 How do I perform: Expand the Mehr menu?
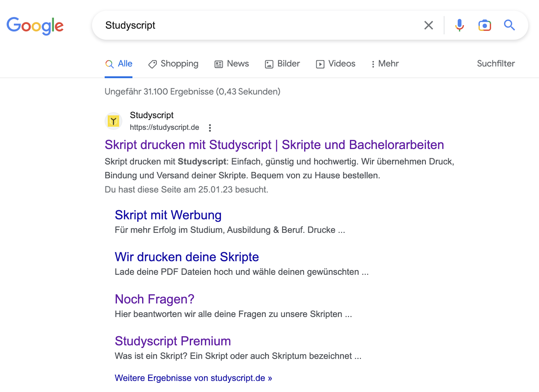[x=385, y=64]
